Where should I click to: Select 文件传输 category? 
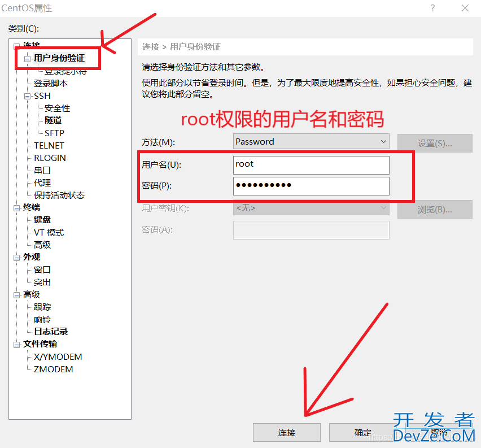[x=40, y=344]
